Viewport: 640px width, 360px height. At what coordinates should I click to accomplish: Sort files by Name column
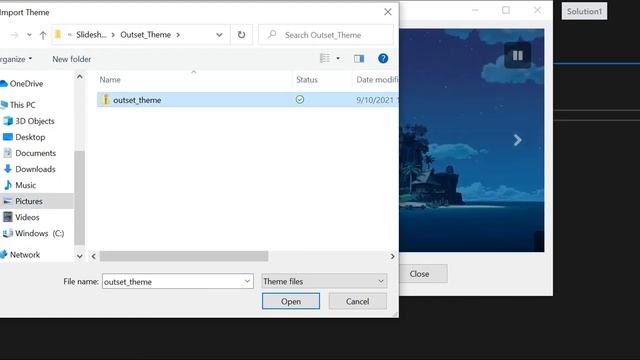pyautogui.click(x=110, y=80)
